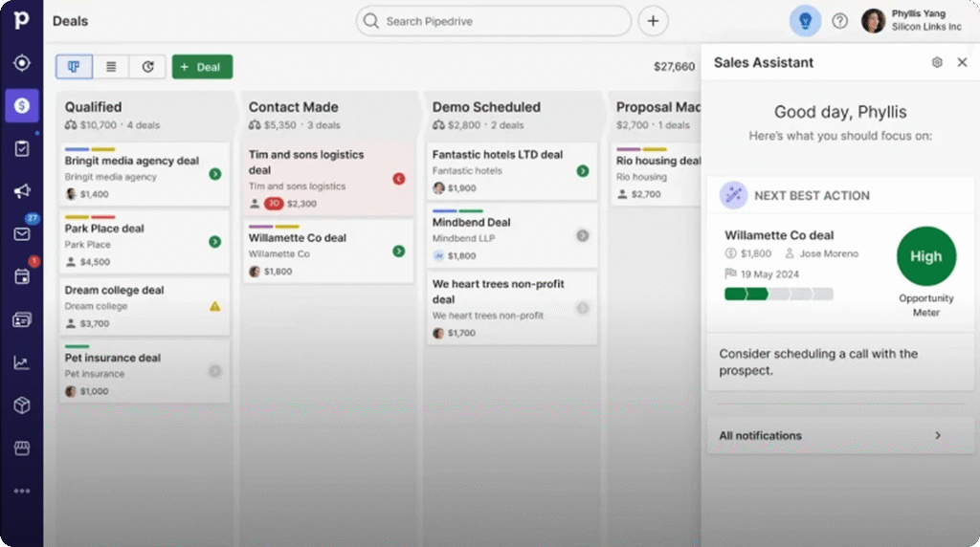Open Pet insurance deal card
980x547 pixels.
(x=145, y=371)
